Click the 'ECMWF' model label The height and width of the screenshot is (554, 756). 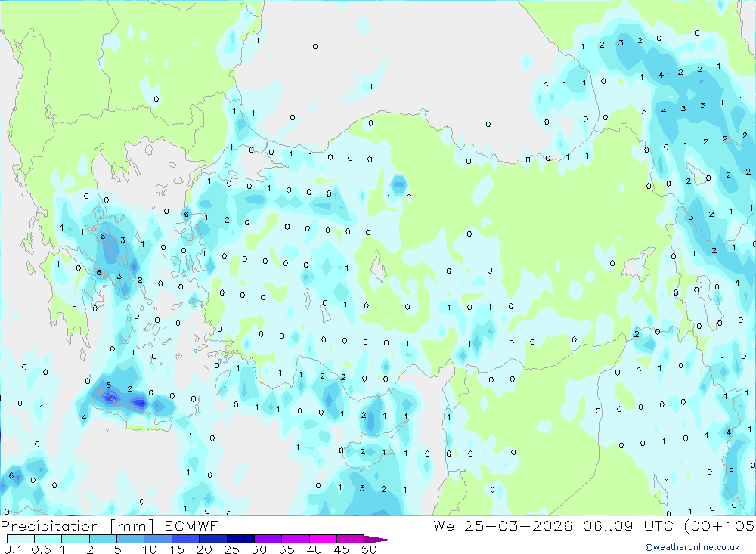(191, 525)
